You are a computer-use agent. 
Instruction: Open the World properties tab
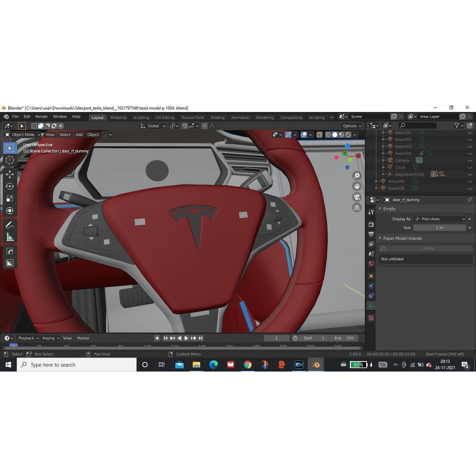pyautogui.click(x=371, y=264)
